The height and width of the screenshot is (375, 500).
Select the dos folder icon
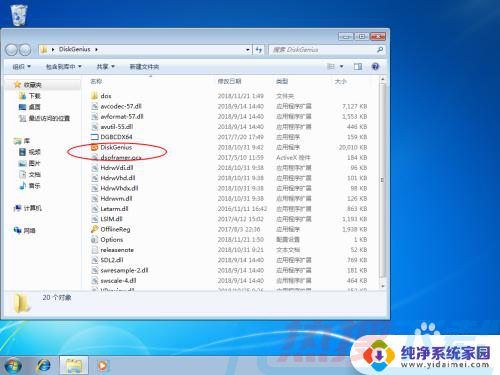pos(94,96)
